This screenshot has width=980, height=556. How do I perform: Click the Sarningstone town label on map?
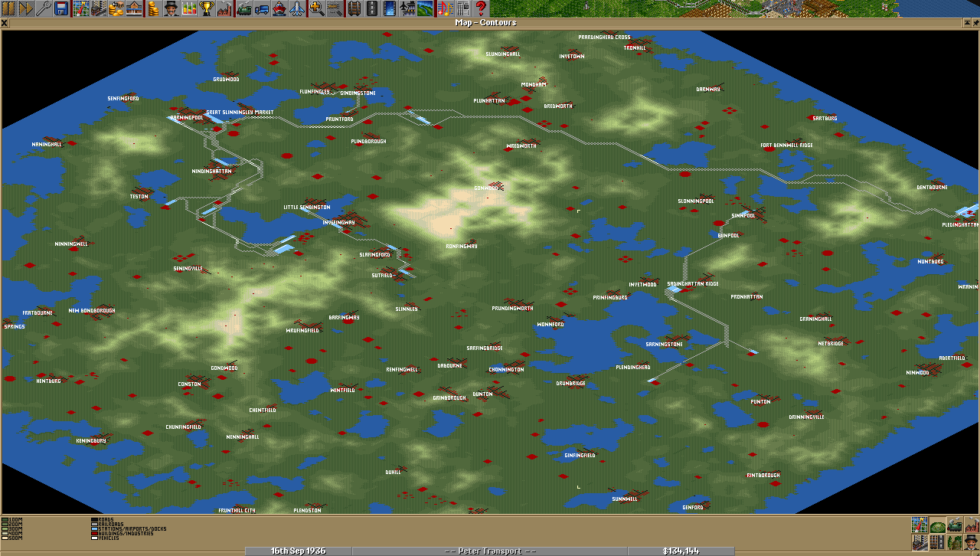[x=664, y=344]
